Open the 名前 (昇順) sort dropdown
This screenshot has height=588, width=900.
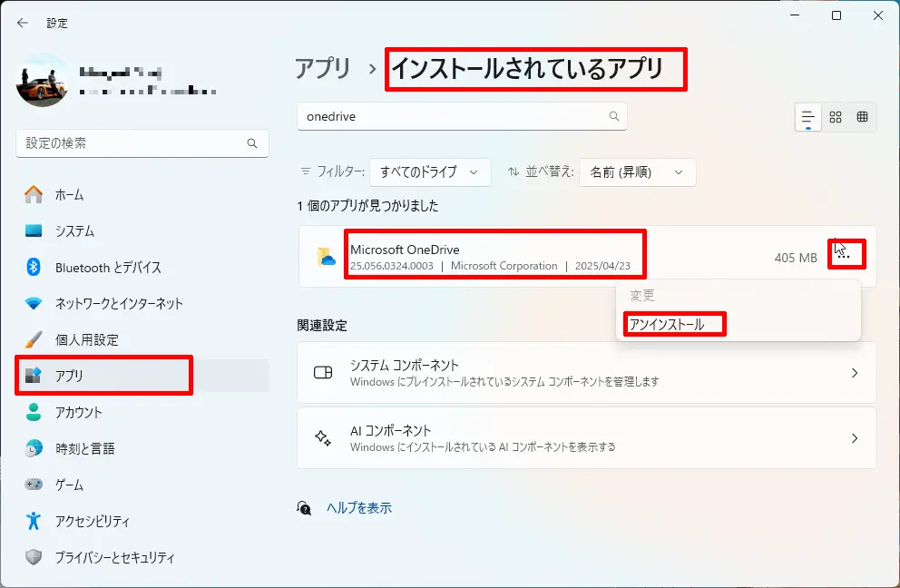(x=638, y=172)
